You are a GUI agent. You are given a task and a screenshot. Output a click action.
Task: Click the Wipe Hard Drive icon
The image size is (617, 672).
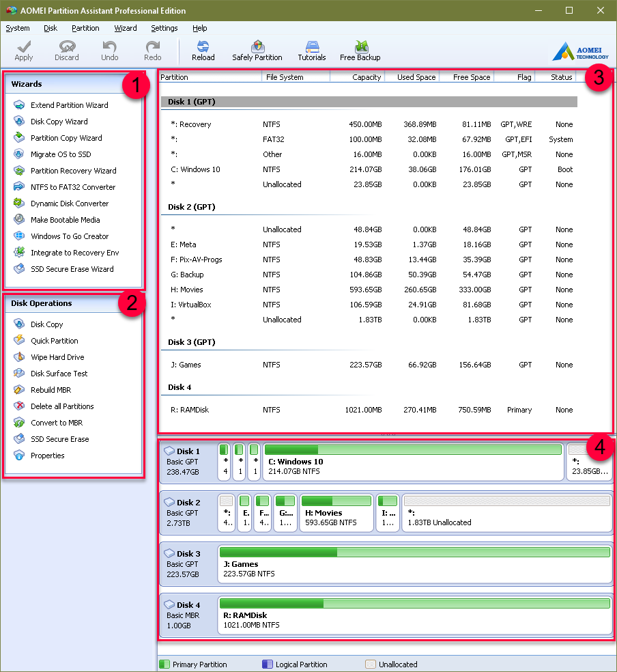(x=19, y=357)
